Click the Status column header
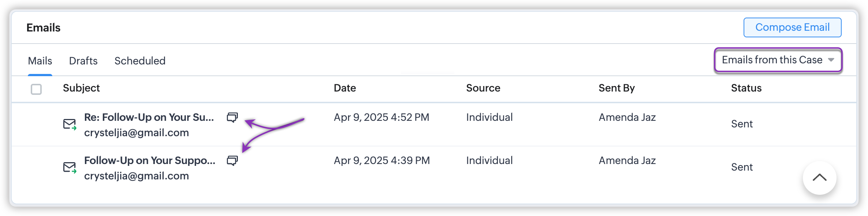Screen dimensions: 868x216 [x=746, y=88]
